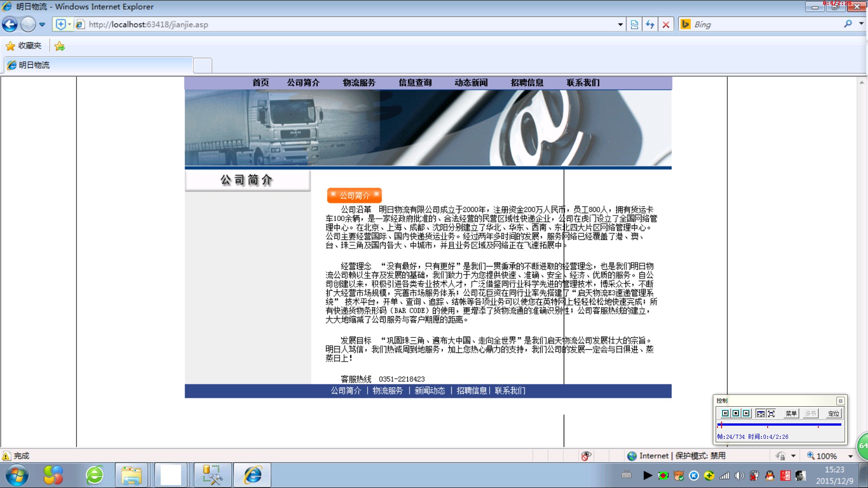
Task: Open the recent pages dropdown beside Forward
Action: pos(42,25)
